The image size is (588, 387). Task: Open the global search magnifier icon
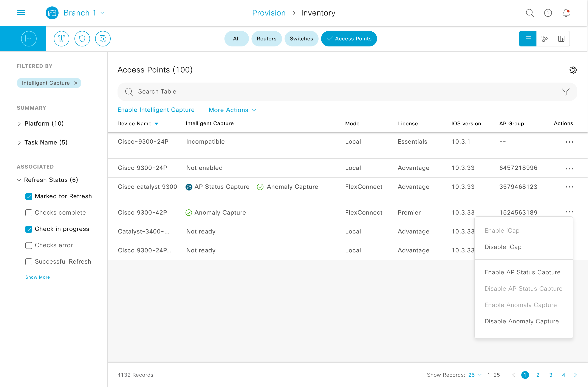(x=530, y=13)
